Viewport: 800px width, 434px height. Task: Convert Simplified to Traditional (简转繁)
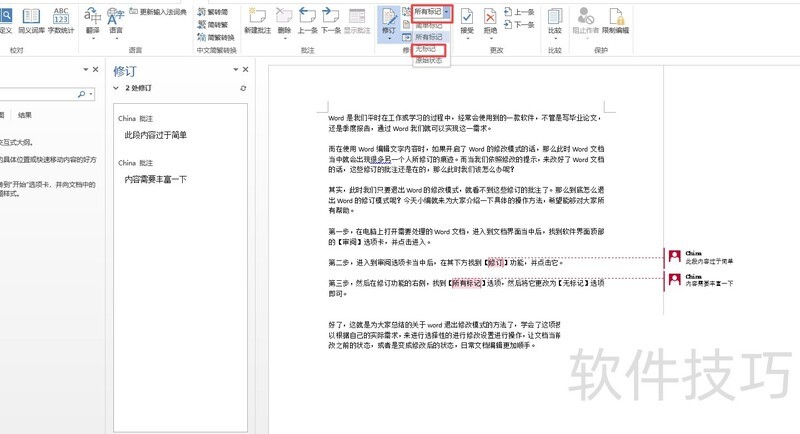tap(213, 24)
